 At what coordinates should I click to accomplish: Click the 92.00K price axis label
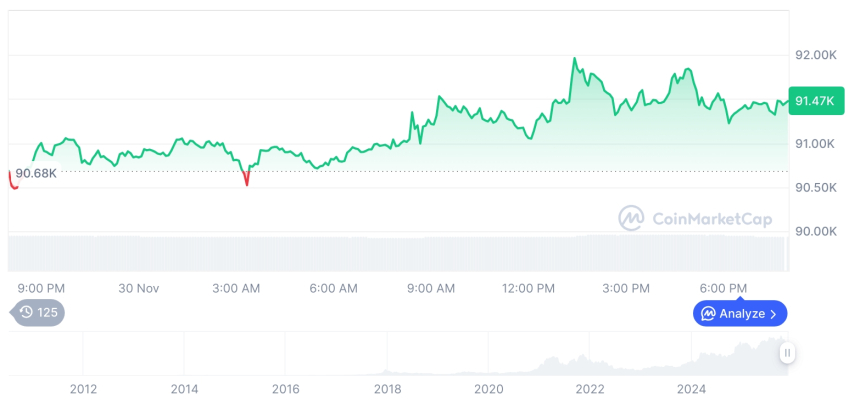point(814,55)
